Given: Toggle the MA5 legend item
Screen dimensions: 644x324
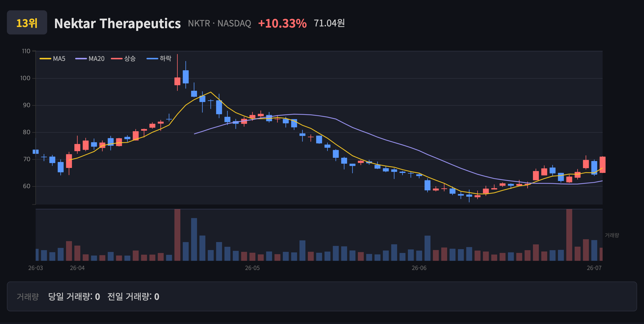Looking at the screenshot, I should pos(53,59).
